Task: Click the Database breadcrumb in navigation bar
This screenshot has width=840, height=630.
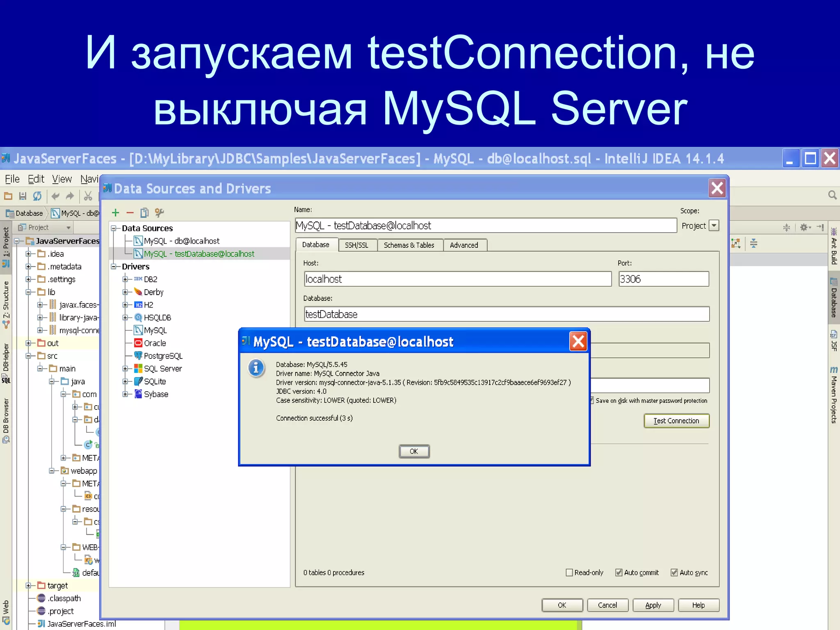Action: click(x=25, y=213)
